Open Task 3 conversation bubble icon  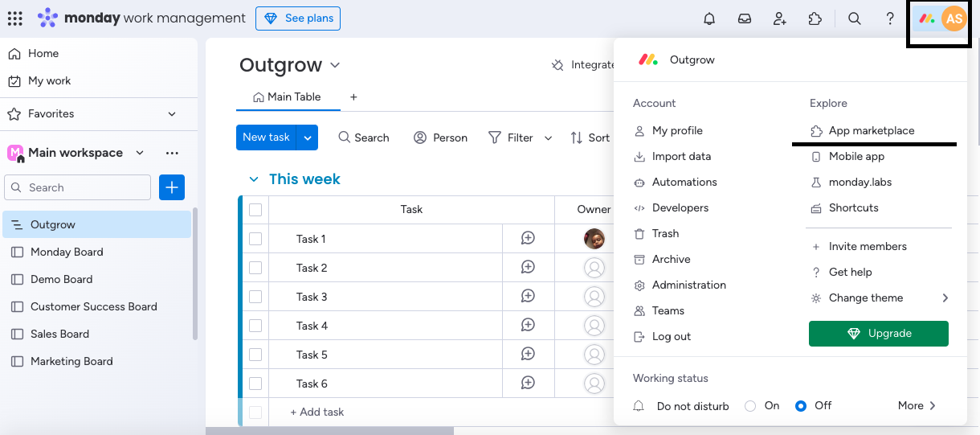(x=528, y=296)
